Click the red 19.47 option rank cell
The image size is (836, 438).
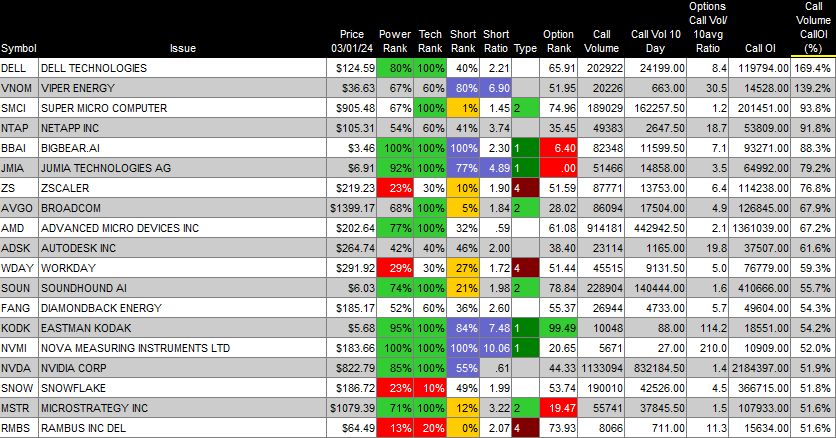pos(558,408)
